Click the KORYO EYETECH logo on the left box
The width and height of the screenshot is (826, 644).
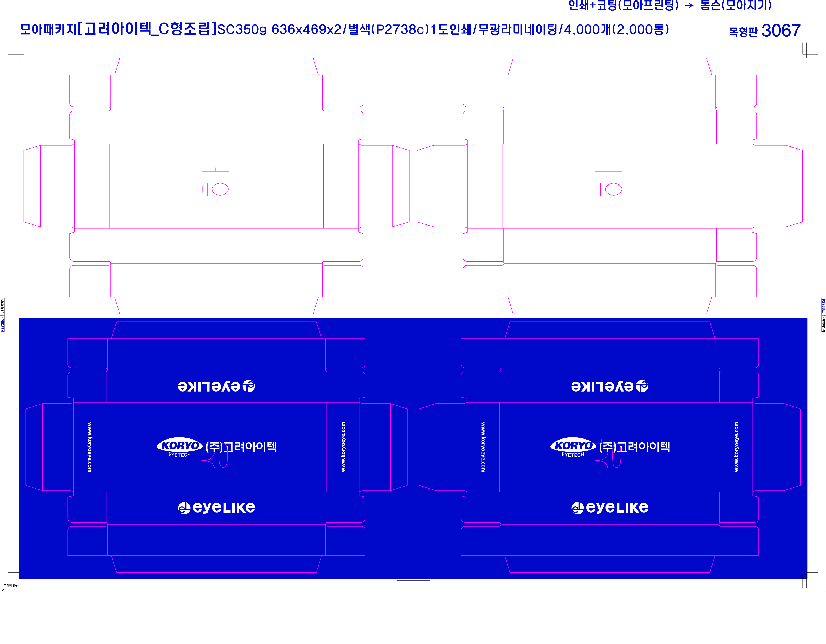179,447
